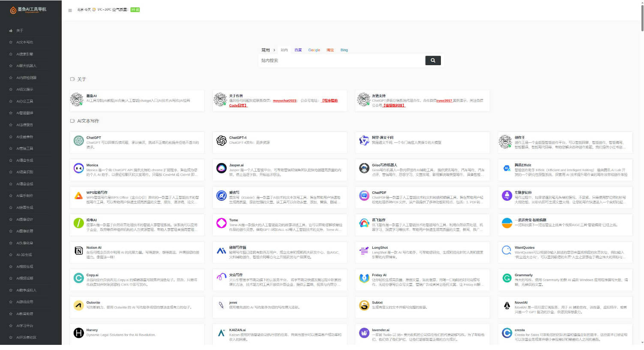Open the jenni feather logo icon
The width and height of the screenshot is (644, 350).
222,305
